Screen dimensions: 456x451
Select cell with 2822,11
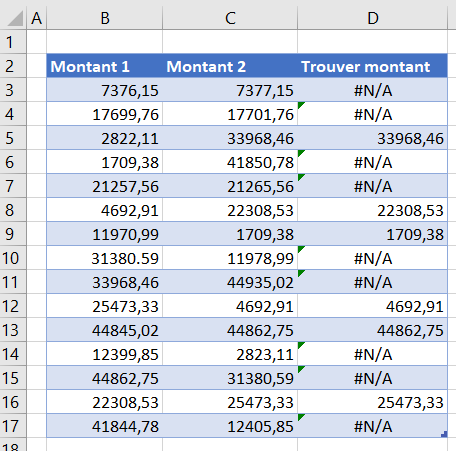point(105,138)
